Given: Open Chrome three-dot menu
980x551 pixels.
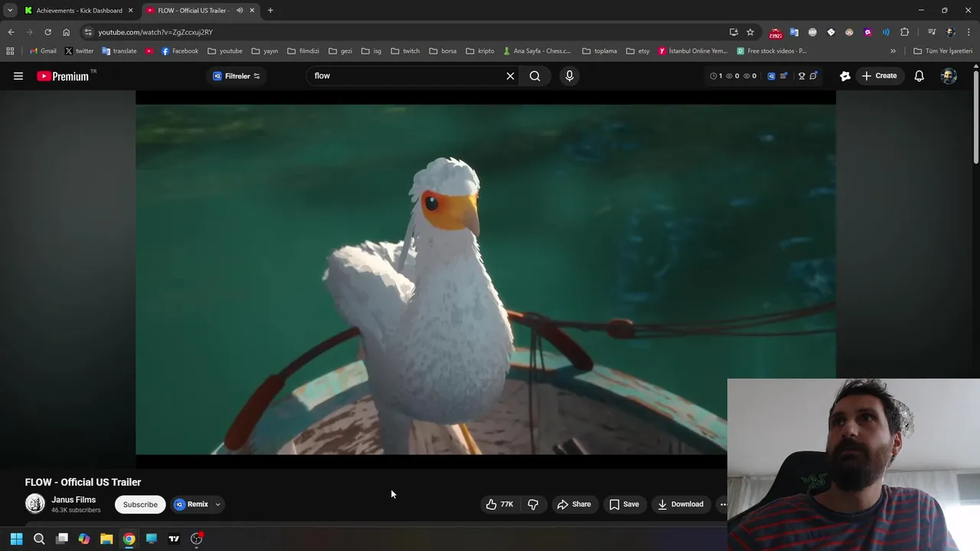Looking at the screenshot, I should click(969, 32).
